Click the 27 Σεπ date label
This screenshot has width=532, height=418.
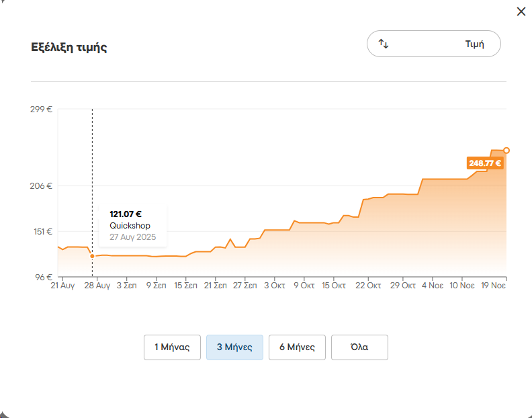point(245,286)
